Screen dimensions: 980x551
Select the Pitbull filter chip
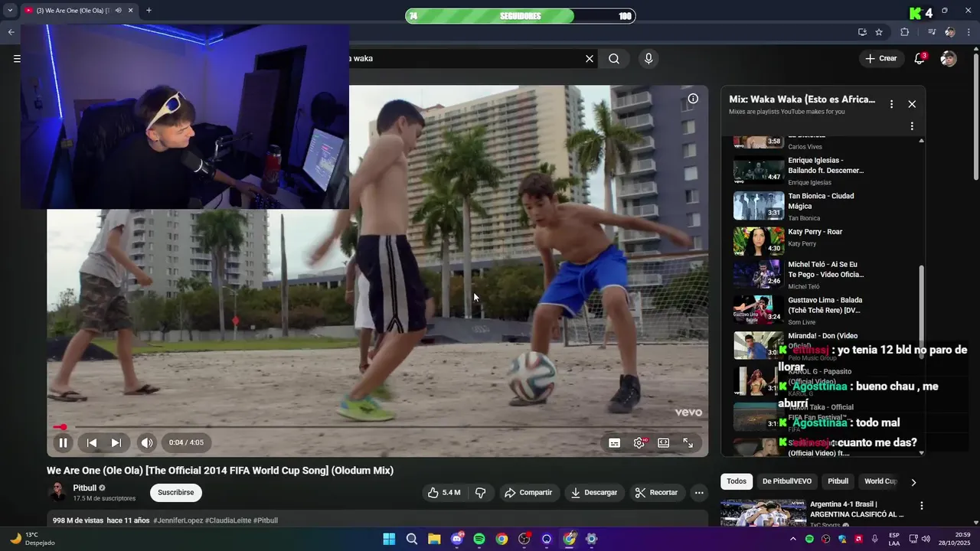point(838,481)
